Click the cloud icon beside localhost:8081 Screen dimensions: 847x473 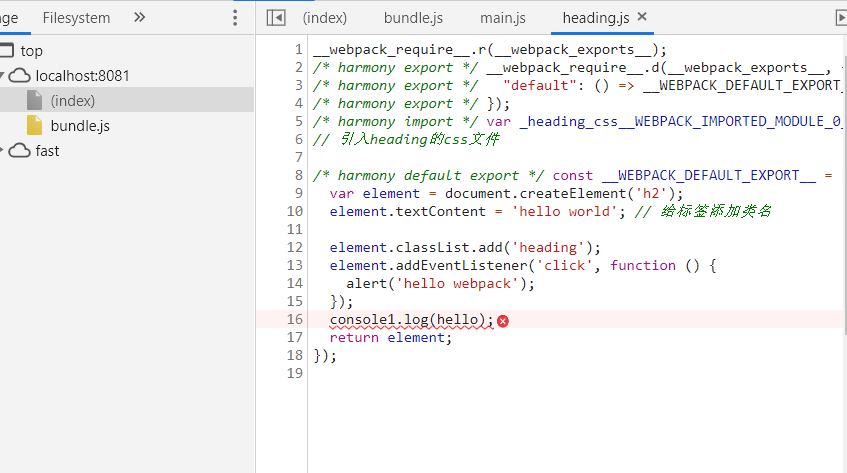coord(19,76)
